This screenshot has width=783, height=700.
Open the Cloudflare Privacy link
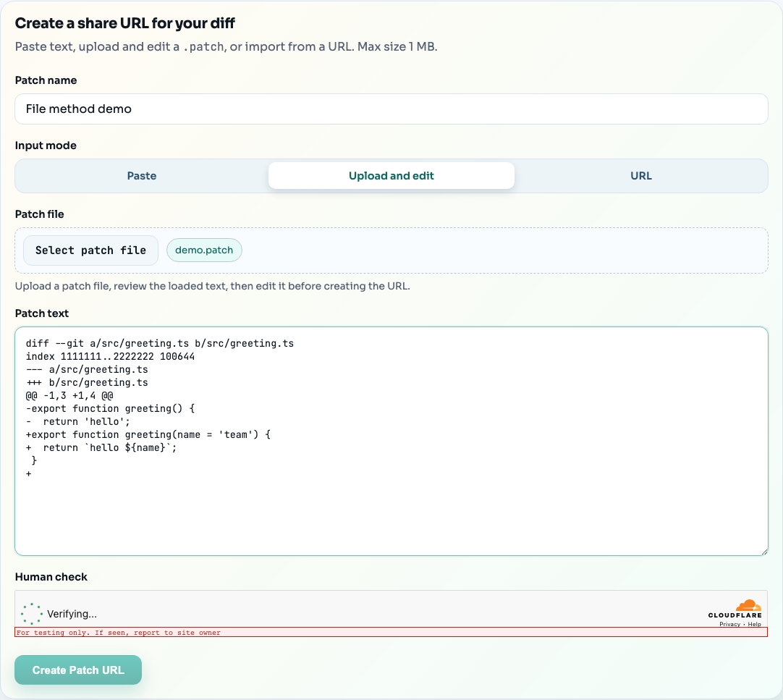[x=729, y=624]
